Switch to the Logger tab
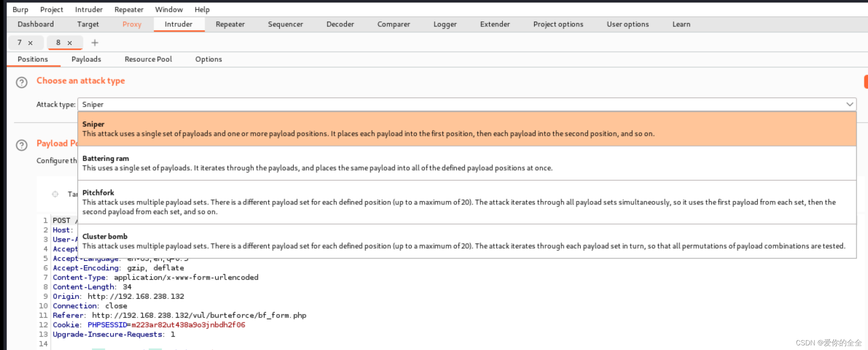 pos(445,24)
